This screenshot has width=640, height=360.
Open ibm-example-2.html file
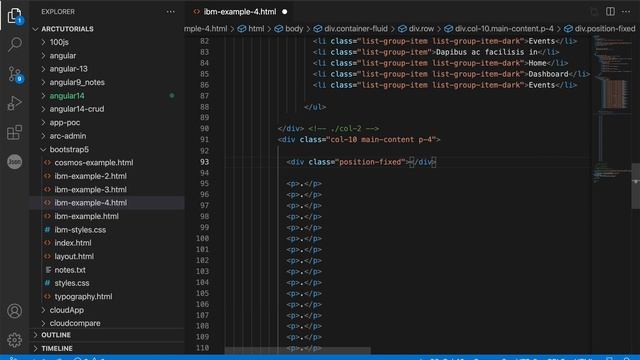91,176
